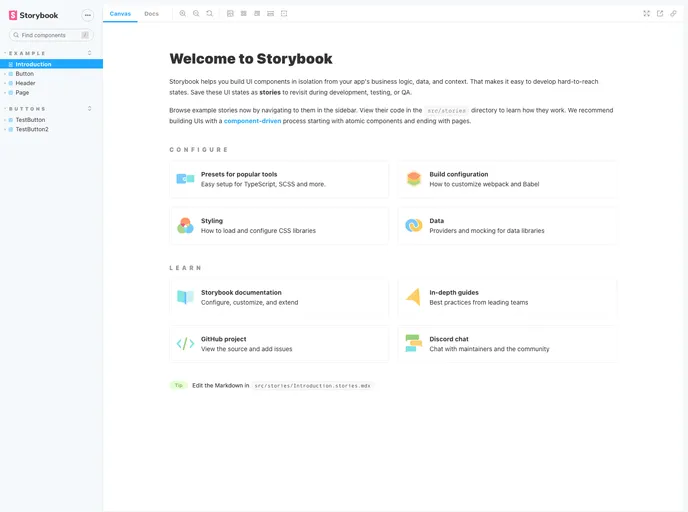Open the viewport size selector
Screen dimensions: 688x512
[x=257, y=14]
